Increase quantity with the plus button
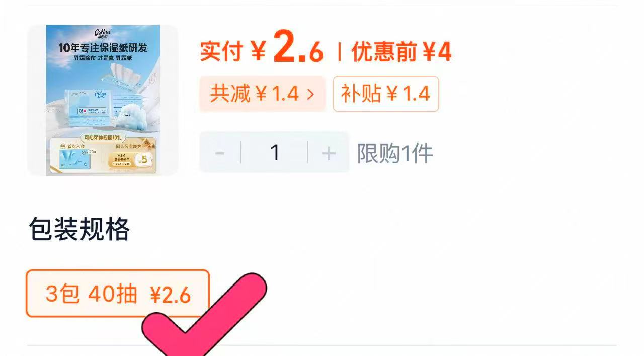Viewport: 644px width, 356px height. click(x=329, y=153)
